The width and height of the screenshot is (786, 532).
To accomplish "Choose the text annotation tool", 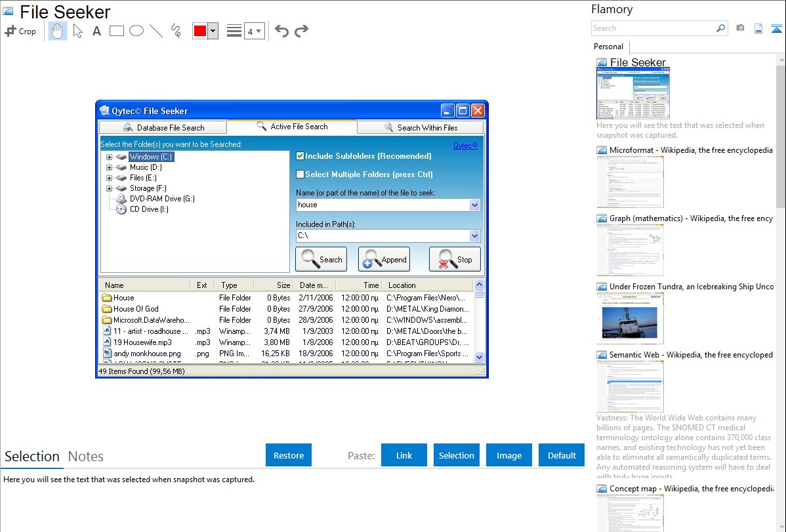I will click(96, 31).
